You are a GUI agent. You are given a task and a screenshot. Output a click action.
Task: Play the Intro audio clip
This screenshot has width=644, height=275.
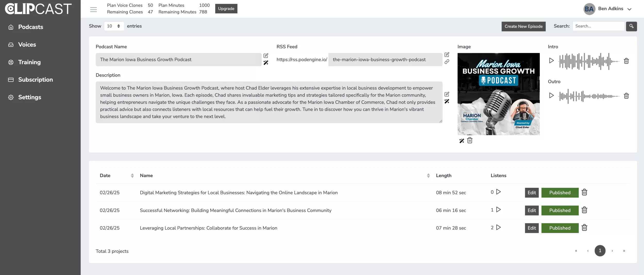point(551,61)
